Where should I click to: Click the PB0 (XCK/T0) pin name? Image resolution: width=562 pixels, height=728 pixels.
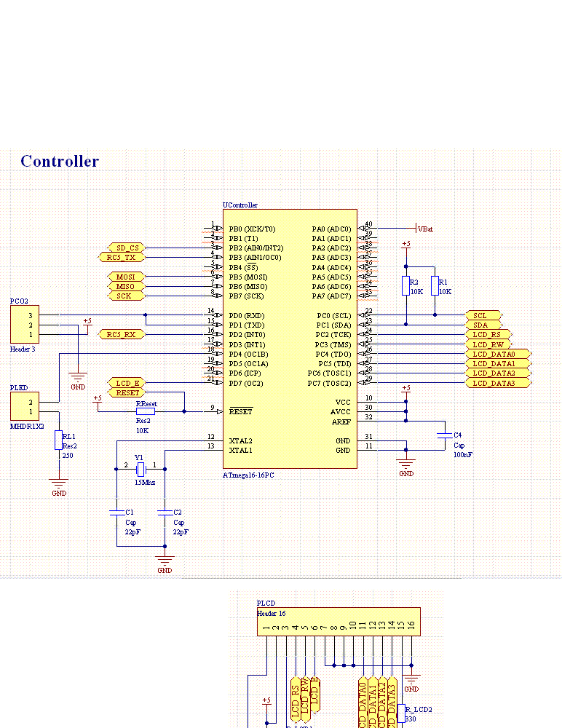point(252,229)
